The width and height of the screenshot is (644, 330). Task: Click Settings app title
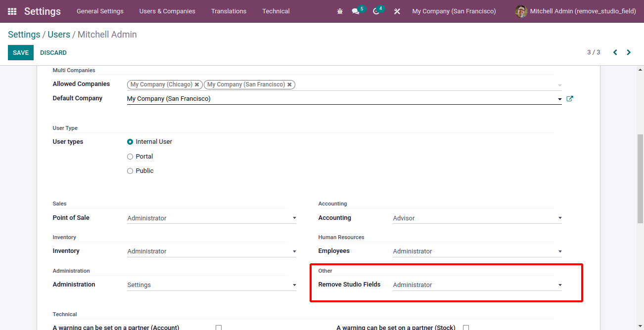[43, 11]
